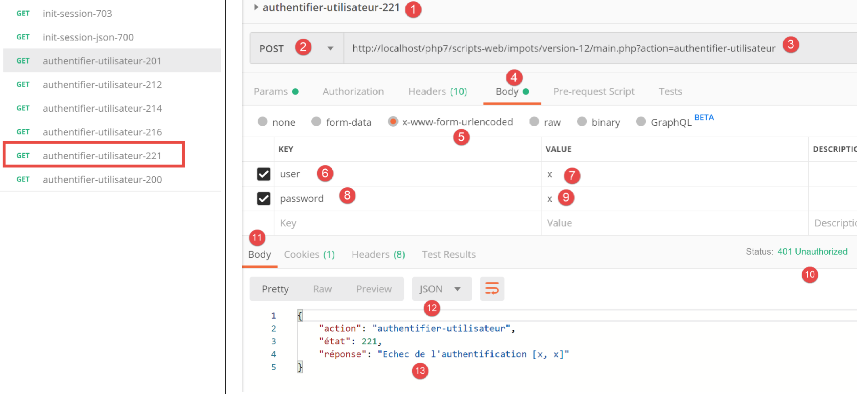Switch response view to Raw

pyautogui.click(x=322, y=289)
